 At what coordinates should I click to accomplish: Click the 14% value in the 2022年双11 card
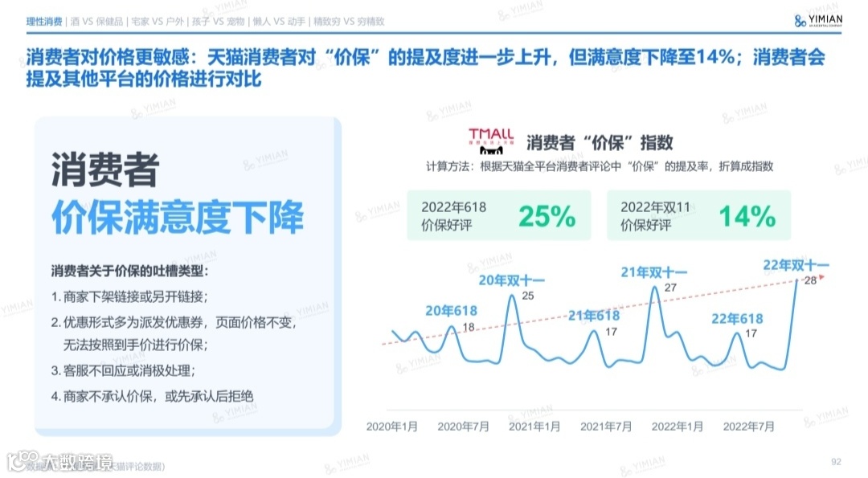point(747,216)
